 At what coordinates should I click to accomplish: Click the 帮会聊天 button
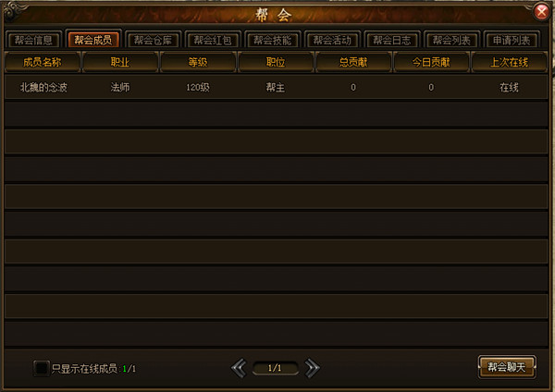click(x=507, y=367)
